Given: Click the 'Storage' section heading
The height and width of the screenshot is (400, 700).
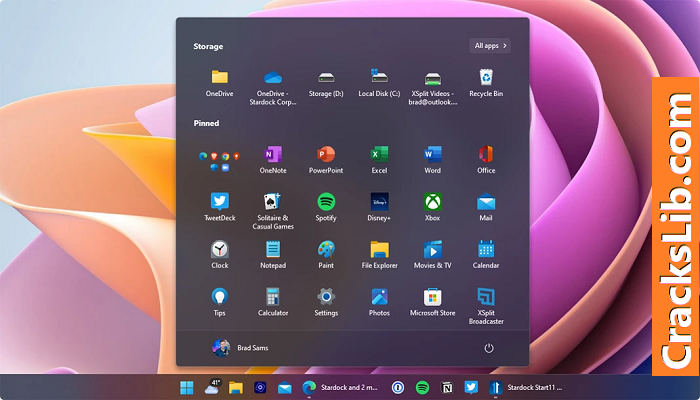Looking at the screenshot, I should pos(208,46).
